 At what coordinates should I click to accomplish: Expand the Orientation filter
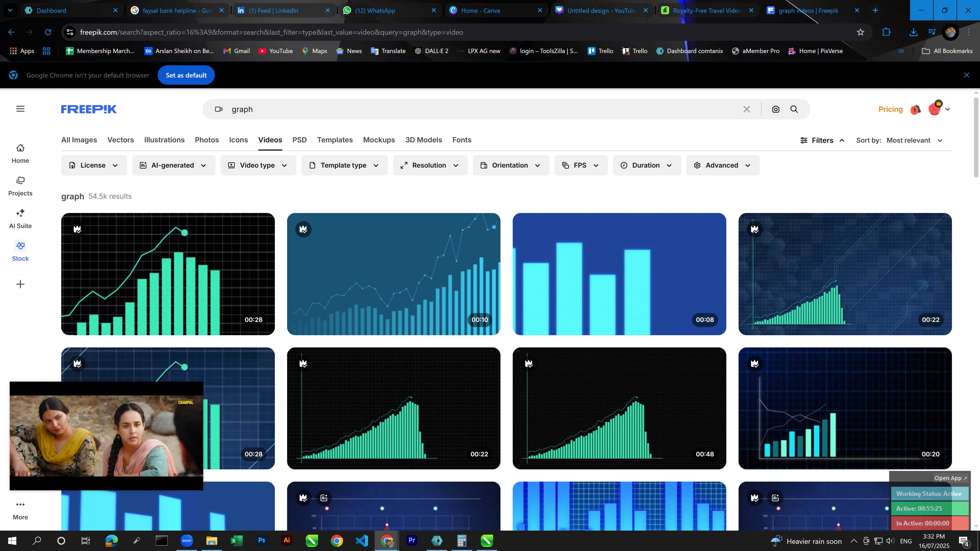click(511, 165)
